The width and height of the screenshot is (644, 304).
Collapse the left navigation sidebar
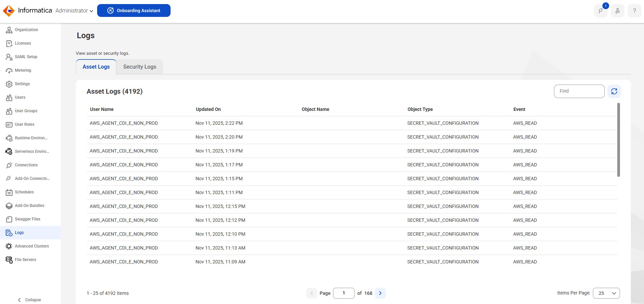coord(29,300)
